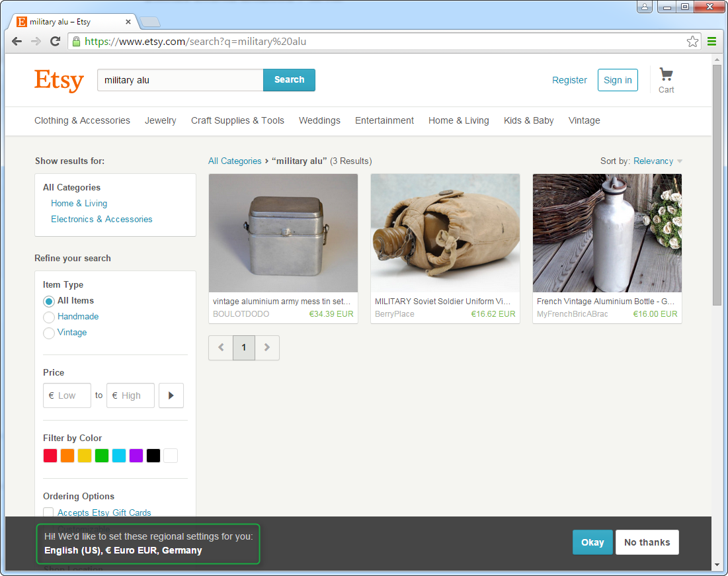Open Kids & Baby category menu
The height and width of the screenshot is (576, 728).
529,120
